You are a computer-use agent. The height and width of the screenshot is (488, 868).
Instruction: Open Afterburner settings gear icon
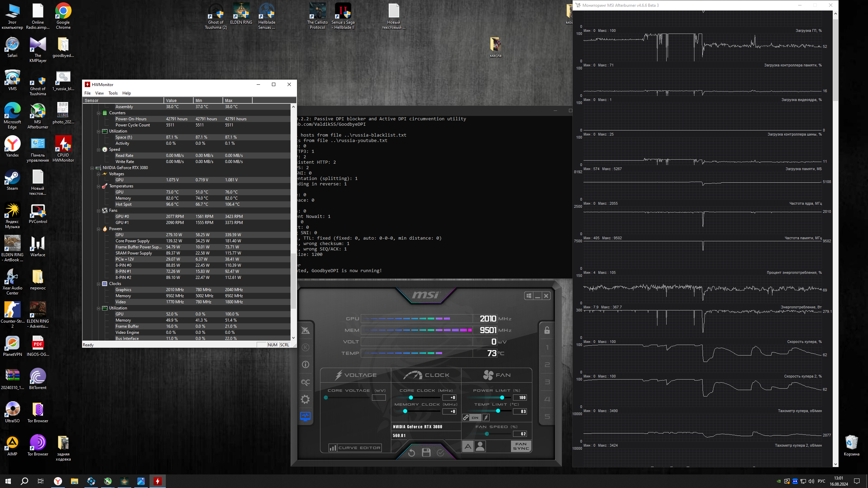pyautogui.click(x=305, y=399)
